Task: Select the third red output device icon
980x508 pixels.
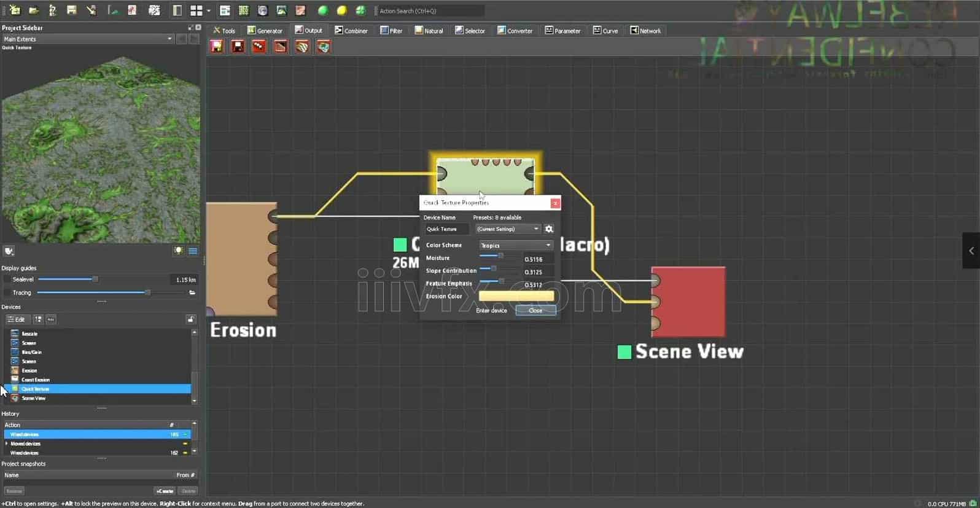Action: point(259,47)
